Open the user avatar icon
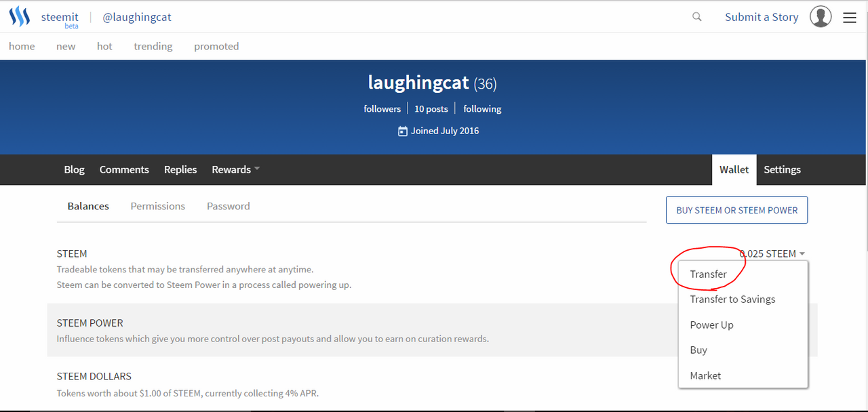Screen dimensions: 868x412 [x=821, y=17]
